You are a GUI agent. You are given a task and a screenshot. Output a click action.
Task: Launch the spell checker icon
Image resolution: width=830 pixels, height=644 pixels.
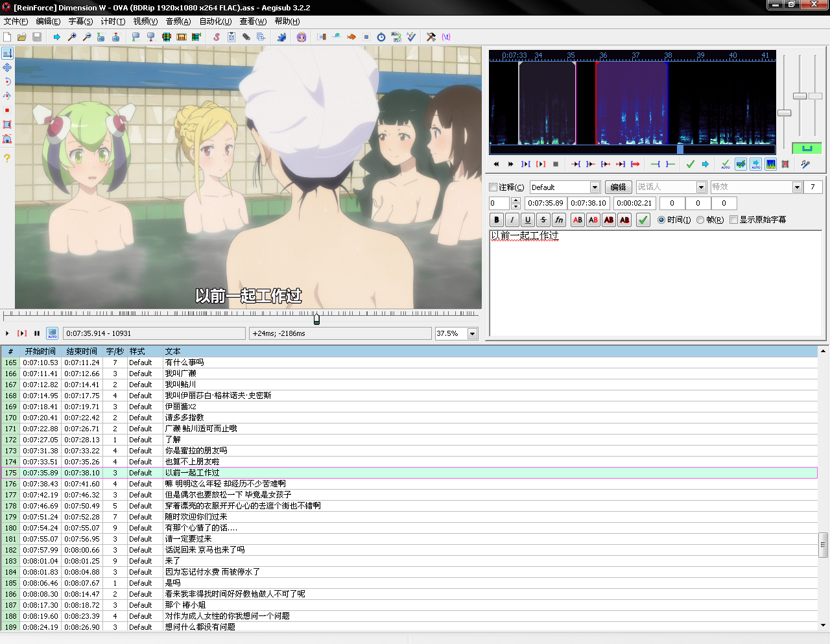(x=411, y=37)
